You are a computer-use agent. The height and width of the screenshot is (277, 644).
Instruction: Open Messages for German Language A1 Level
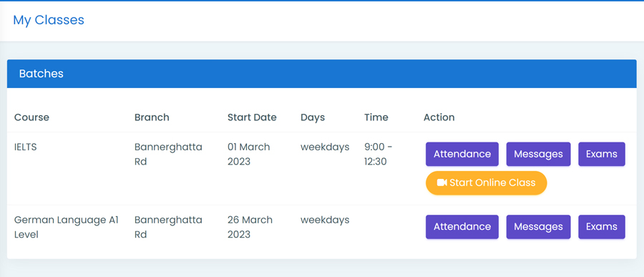(x=538, y=227)
